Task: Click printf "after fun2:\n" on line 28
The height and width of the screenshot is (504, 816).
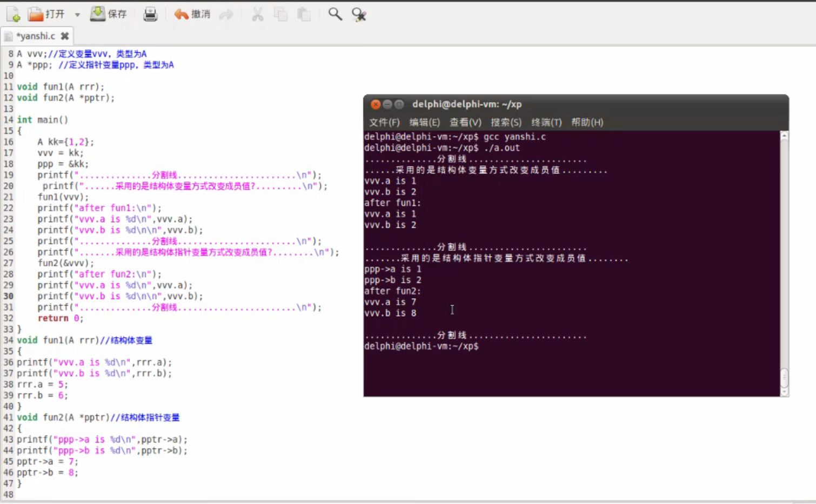Action: 99,274
